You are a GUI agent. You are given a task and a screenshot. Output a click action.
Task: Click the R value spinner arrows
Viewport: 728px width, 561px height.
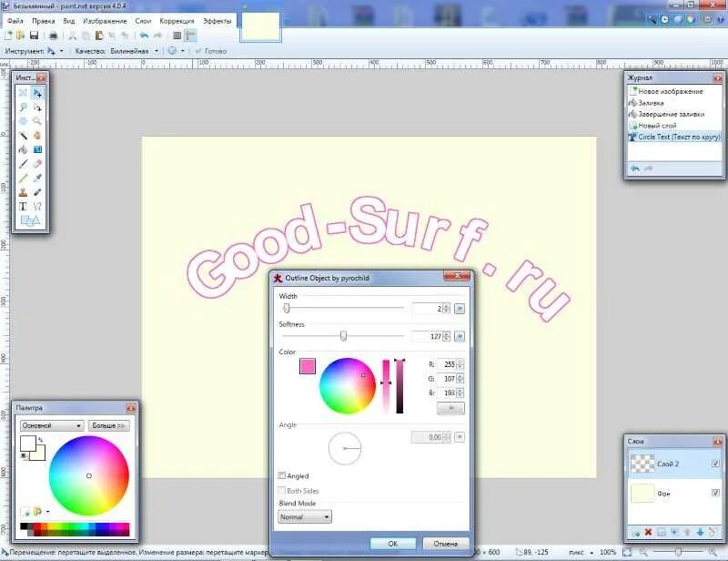(460, 365)
